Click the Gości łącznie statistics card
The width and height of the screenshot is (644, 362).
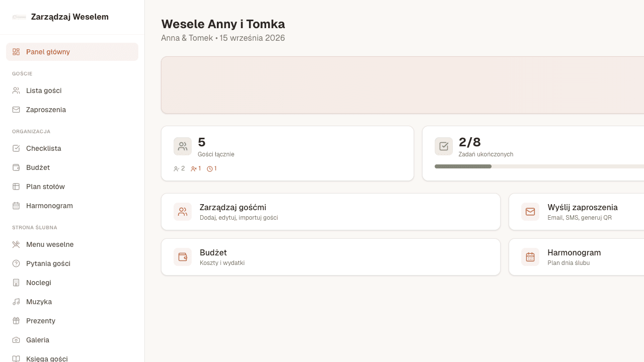pyautogui.click(x=287, y=153)
